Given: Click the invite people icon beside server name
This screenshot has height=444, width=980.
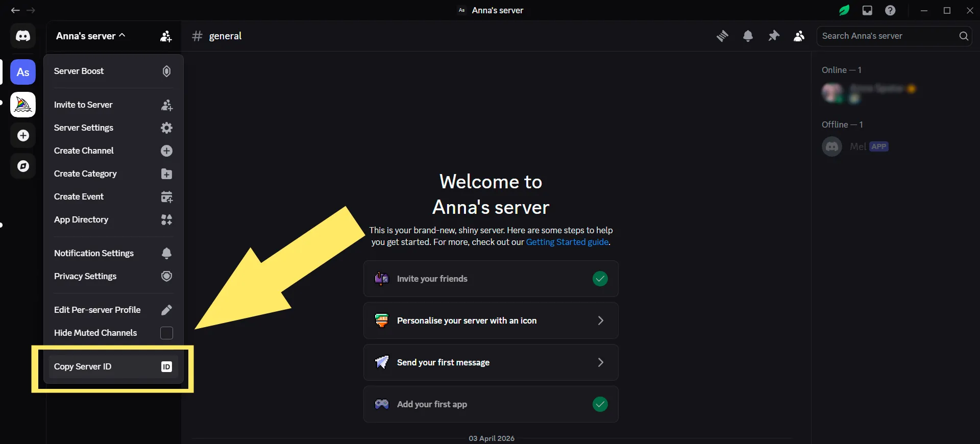Looking at the screenshot, I should pyautogui.click(x=166, y=36).
